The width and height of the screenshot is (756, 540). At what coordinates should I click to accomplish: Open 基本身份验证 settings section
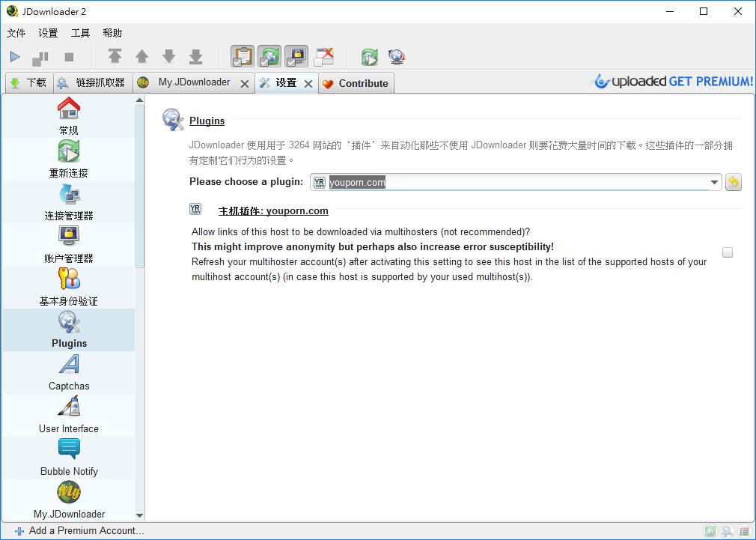[68, 287]
